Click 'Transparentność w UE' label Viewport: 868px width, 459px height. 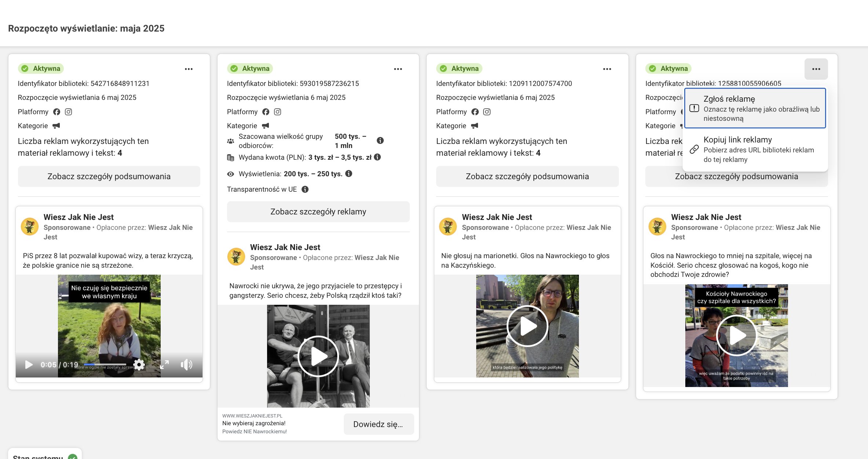[x=262, y=189]
